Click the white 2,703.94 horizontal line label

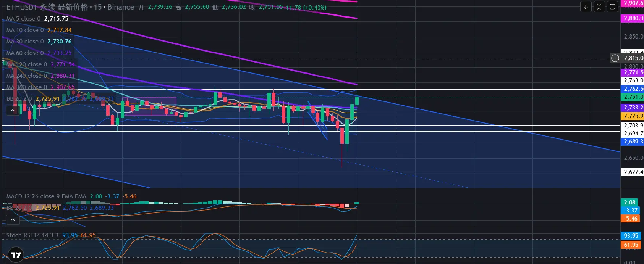[633, 126]
